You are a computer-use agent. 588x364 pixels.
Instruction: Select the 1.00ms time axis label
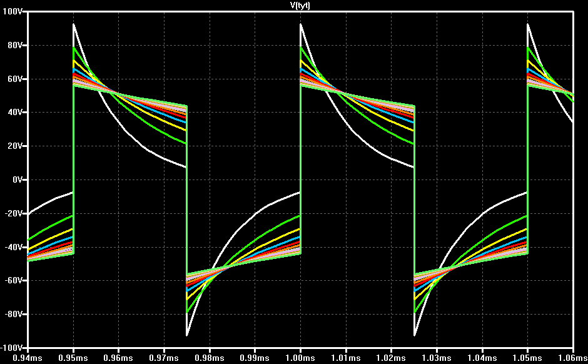(x=300, y=358)
